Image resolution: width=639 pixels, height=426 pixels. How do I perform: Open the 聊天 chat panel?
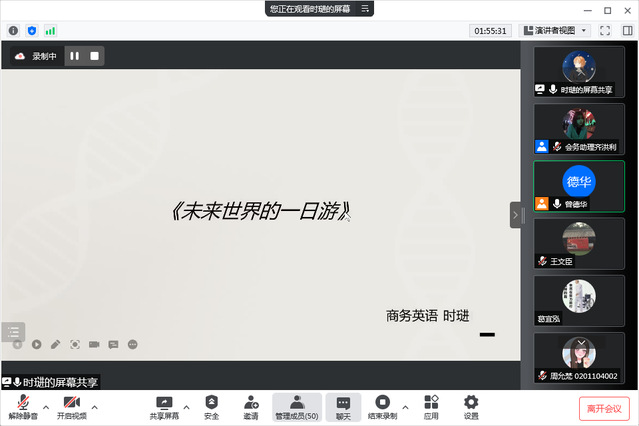click(343, 403)
